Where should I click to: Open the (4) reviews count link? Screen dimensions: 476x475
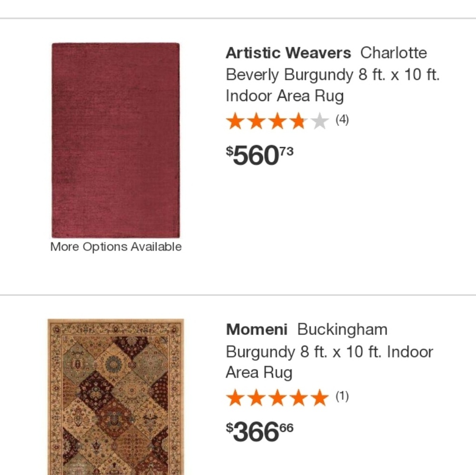[342, 120]
